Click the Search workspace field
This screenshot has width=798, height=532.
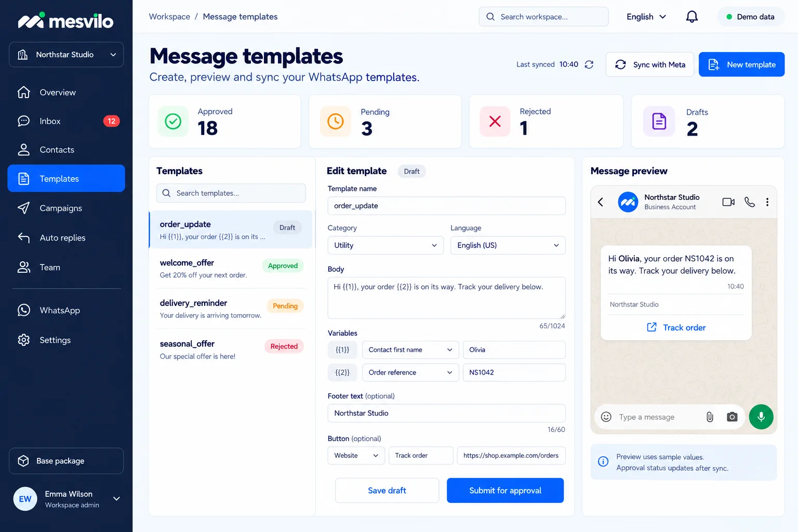click(543, 17)
